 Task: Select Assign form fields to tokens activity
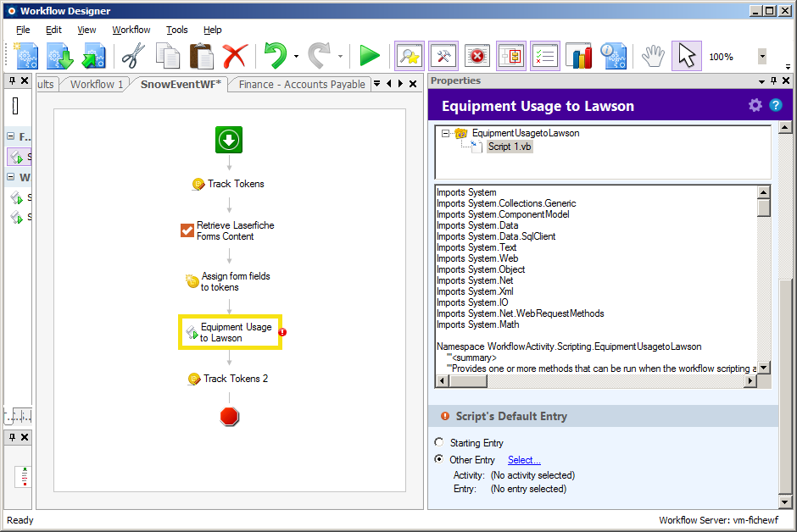tap(228, 281)
